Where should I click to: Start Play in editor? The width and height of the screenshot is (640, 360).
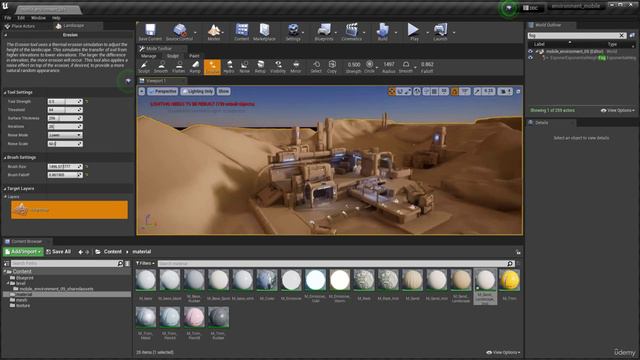[413, 32]
